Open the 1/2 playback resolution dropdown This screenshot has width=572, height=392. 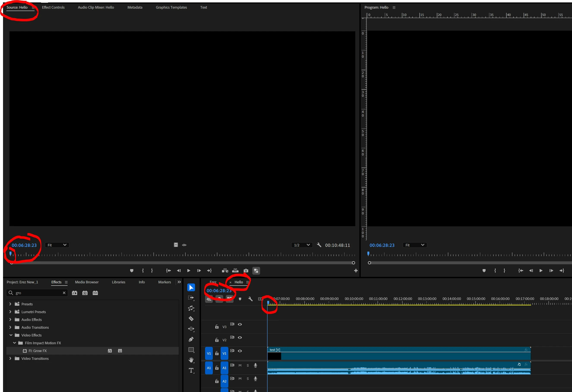pyautogui.click(x=302, y=245)
